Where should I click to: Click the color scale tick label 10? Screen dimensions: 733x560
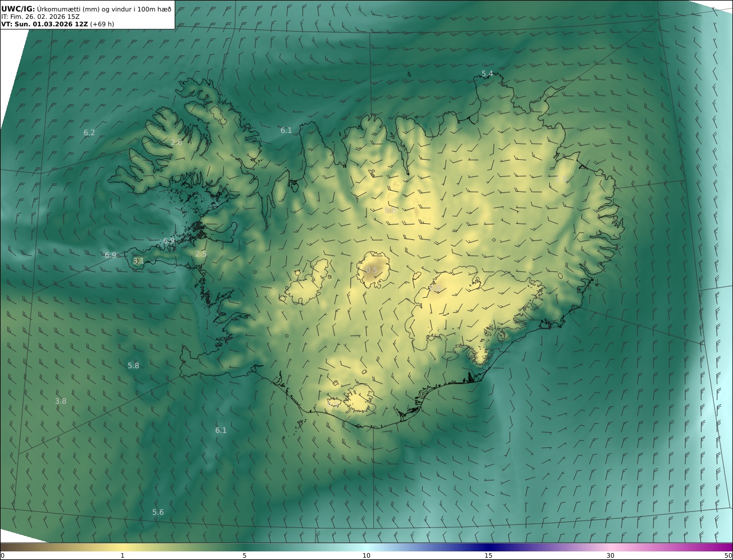[x=366, y=555]
